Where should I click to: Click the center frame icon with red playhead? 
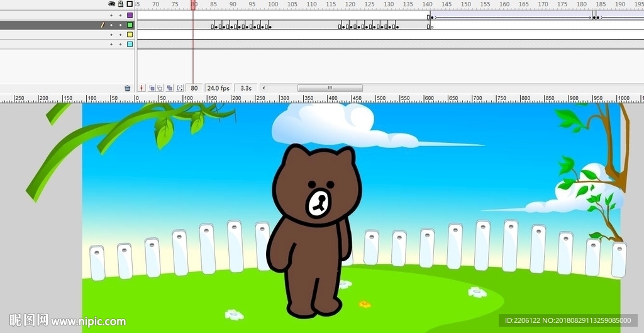(x=142, y=88)
